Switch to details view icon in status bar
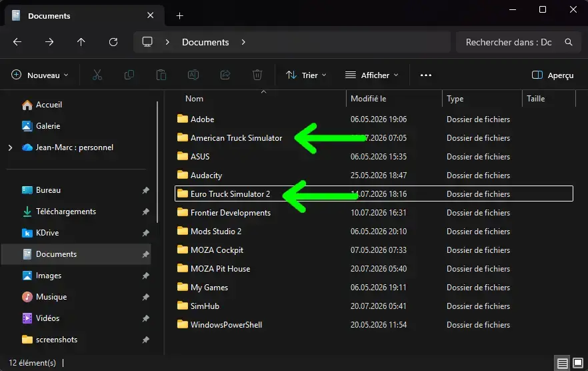Image resolution: width=588 pixels, height=371 pixels. (x=562, y=363)
